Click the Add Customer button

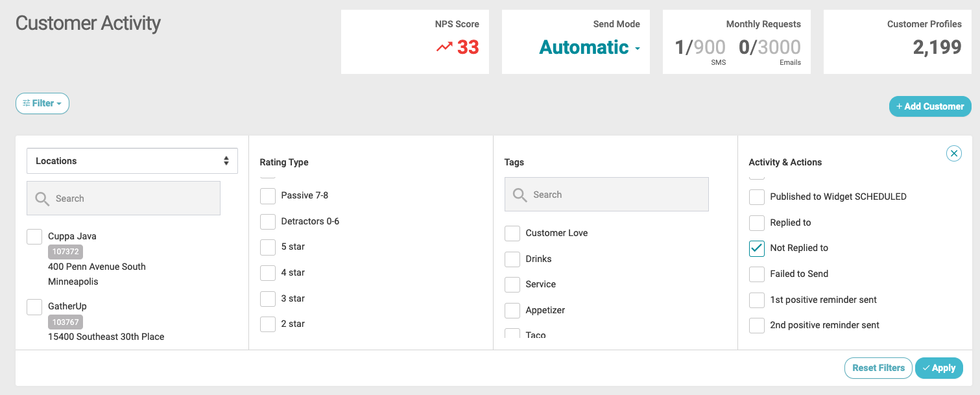pyautogui.click(x=929, y=106)
